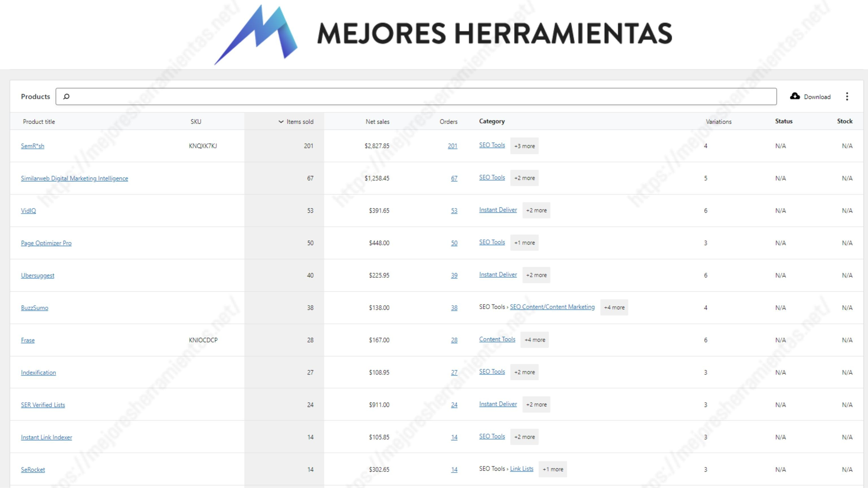Open VidIQ orders count 53
This screenshot has height=488, width=868.
click(x=454, y=211)
